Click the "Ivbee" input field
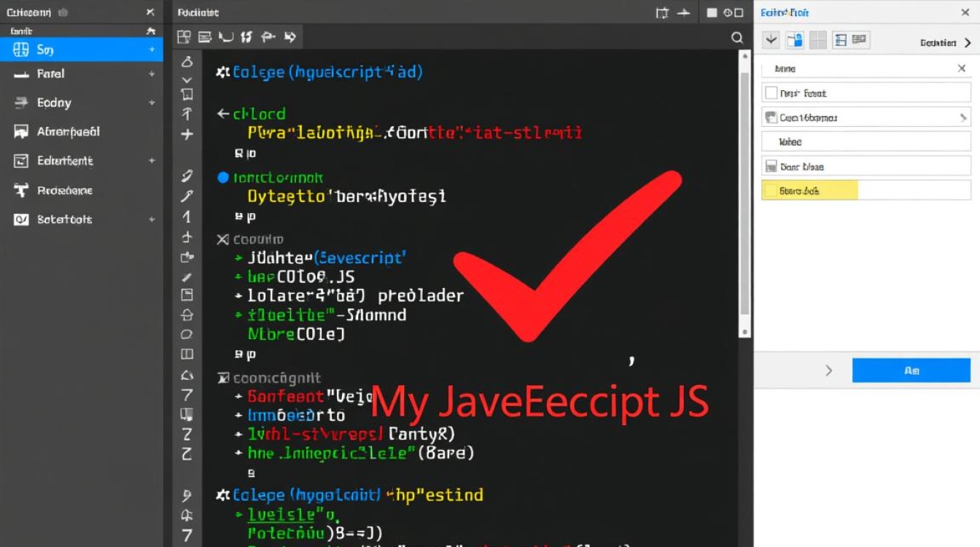The image size is (980, 547). coord(866,141)
